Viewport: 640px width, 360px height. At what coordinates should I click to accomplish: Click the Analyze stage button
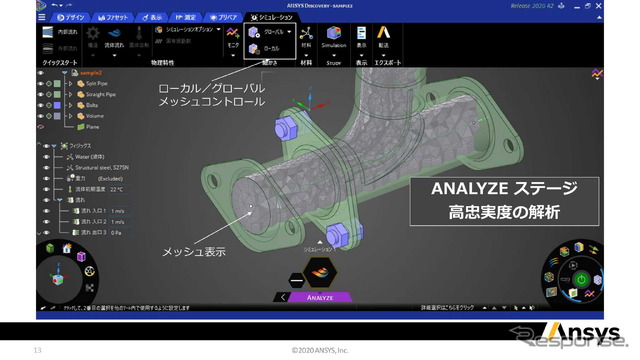[x=320, y=298]
